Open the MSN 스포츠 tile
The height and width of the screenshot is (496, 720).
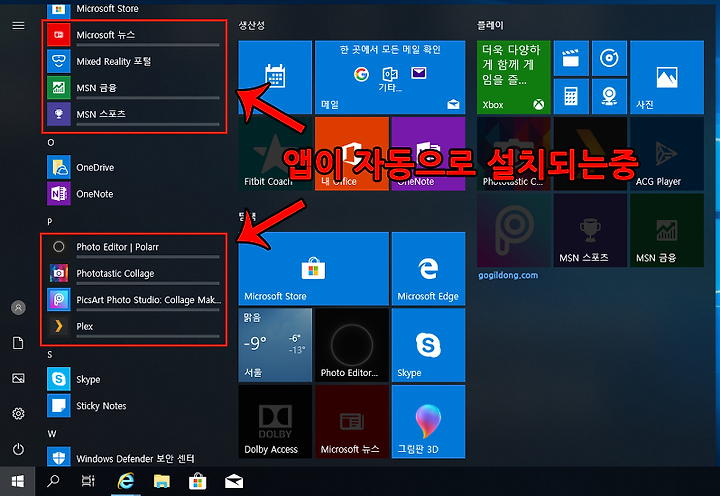coord(591,230)
